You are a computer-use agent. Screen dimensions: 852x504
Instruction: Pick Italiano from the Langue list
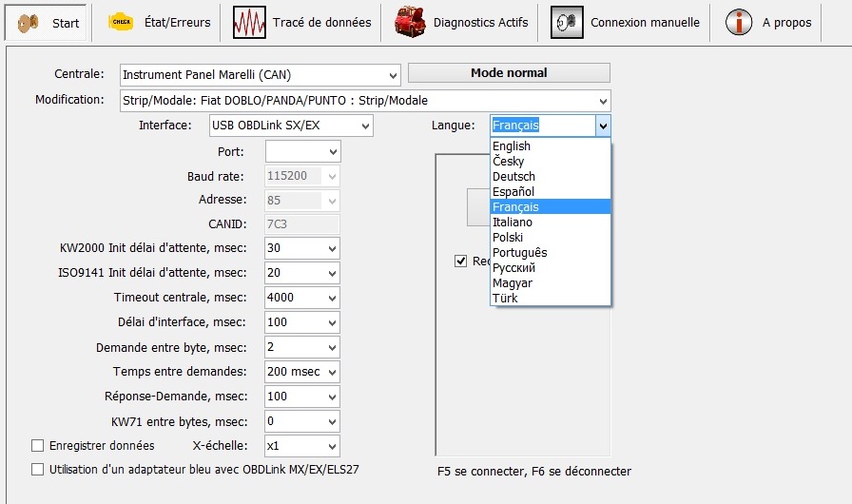tap(513, 223)
